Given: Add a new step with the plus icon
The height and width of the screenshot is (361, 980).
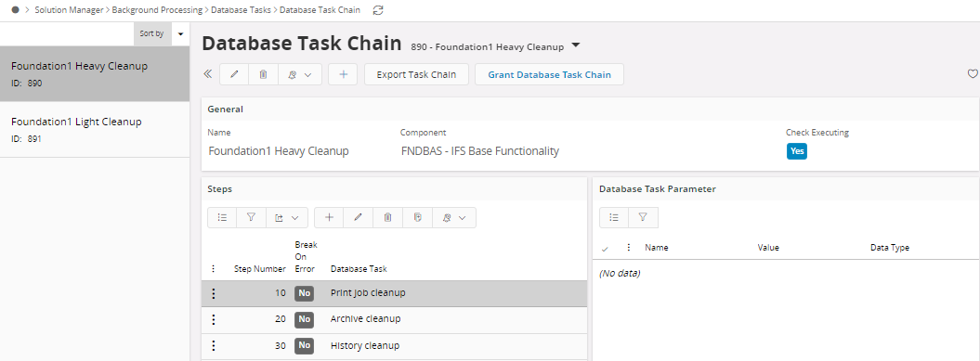Looking at the screenshot, I should [330, 217].
